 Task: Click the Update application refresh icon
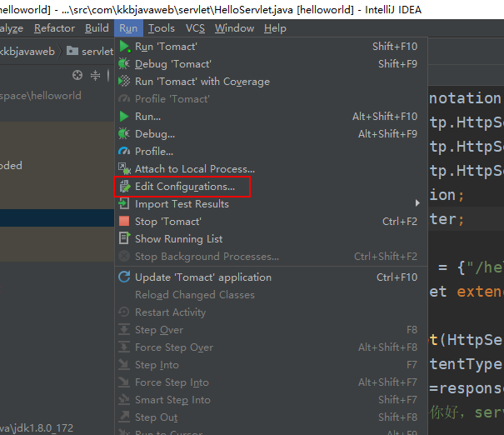point(124,277)
